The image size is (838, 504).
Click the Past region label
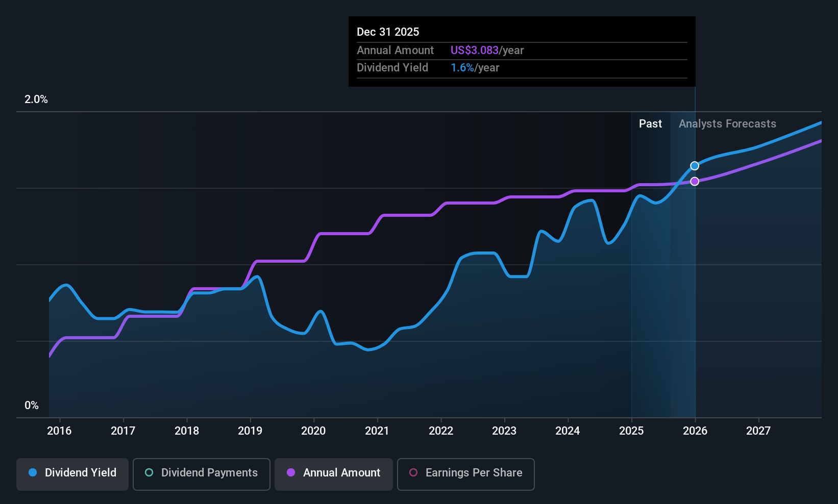pos(650,124)
